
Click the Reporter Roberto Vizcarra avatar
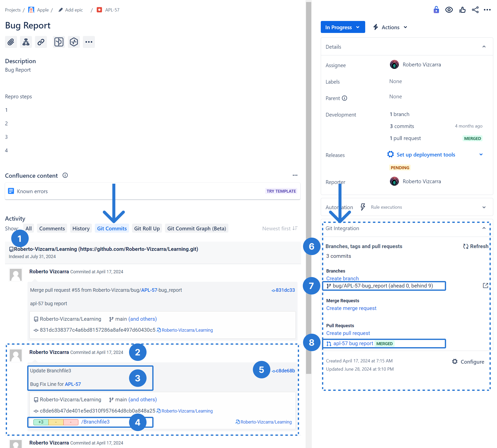pyautogui.click(x=394, y=181)
